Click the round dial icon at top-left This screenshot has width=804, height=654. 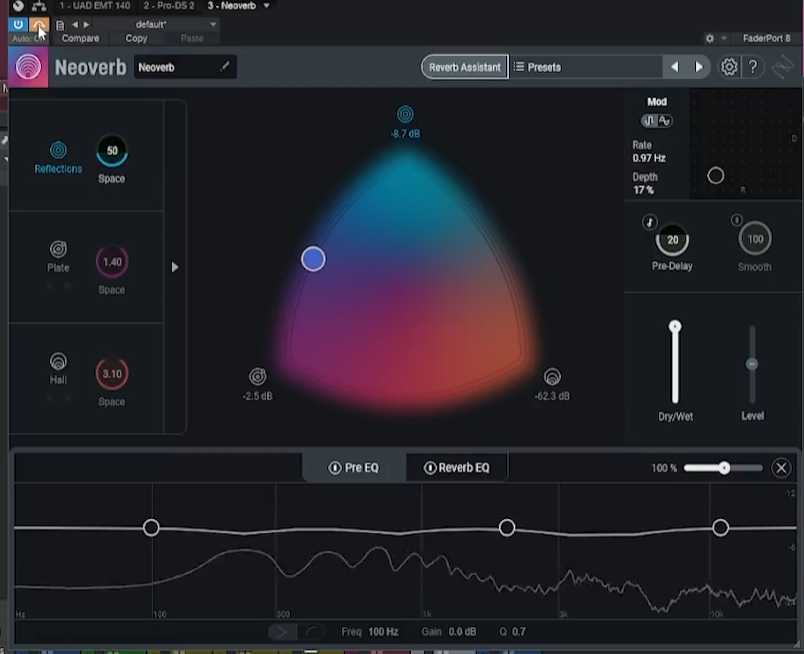coord(18,6)
